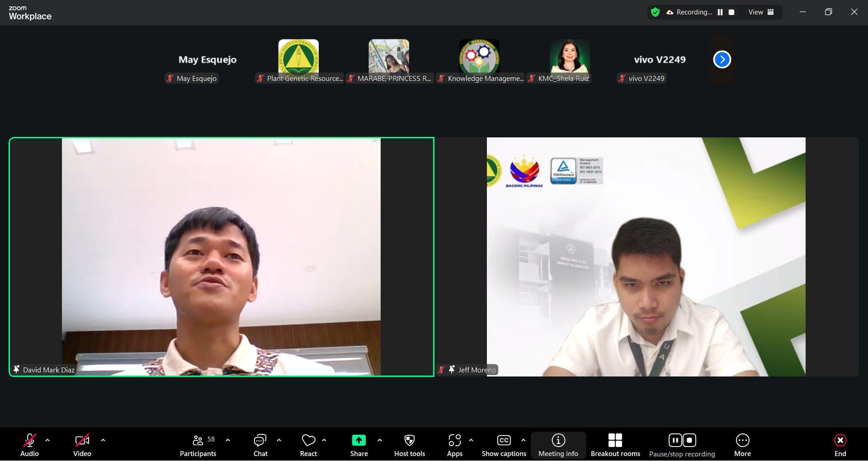Open the Participants panel
Screen dimensions: 868x461
click(x=198, y=445)
